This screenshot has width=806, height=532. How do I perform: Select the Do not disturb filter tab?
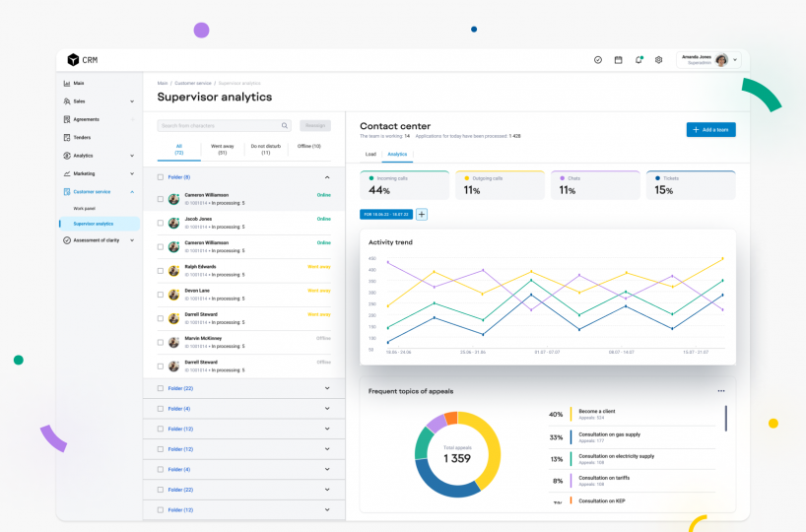[x=266, y=149]
